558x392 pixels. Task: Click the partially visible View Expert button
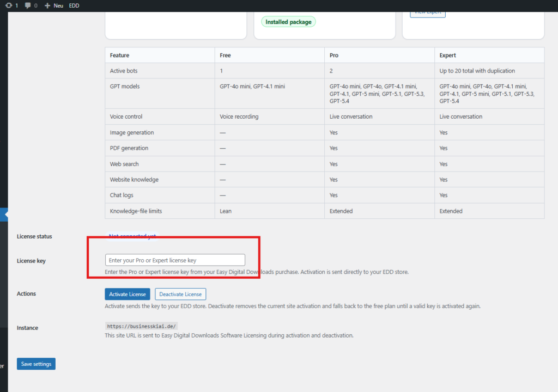[x=427, y=13]
